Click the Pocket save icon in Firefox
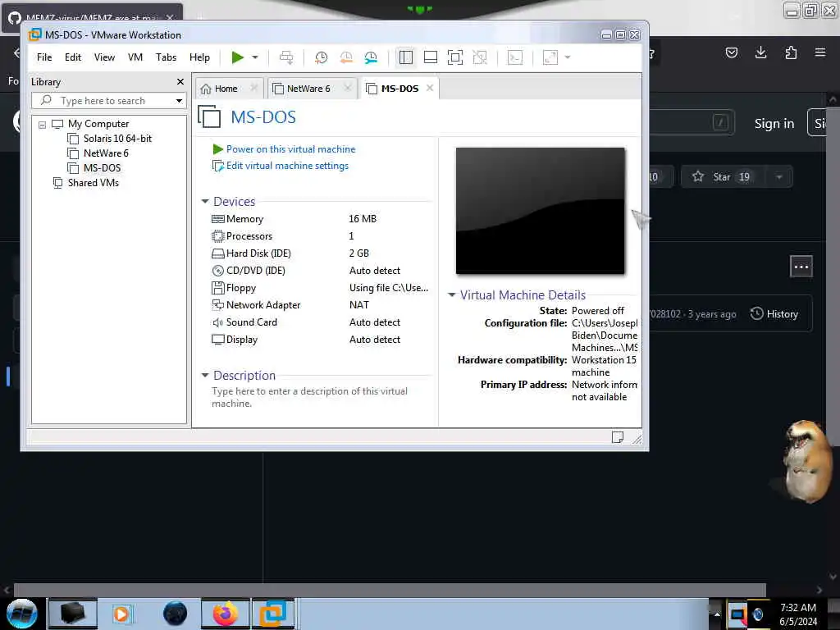This screenshot has height=630, width=840. click(731, 52)
